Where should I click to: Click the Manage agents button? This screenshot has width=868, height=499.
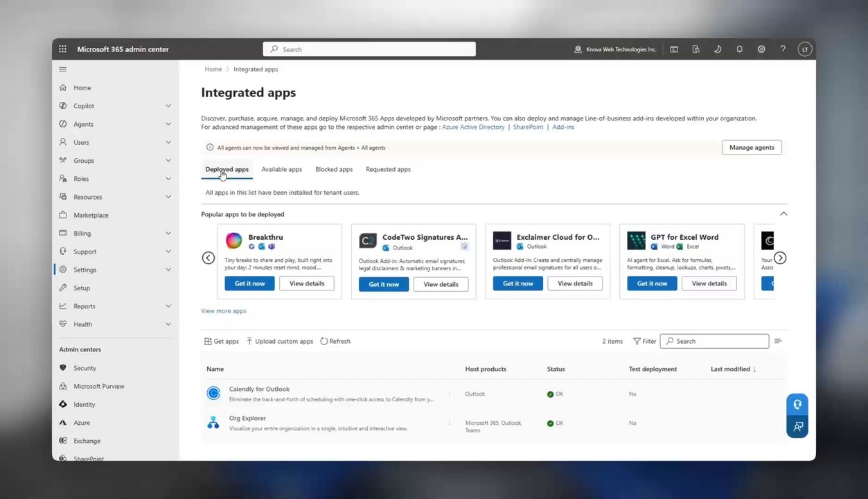[x=752, y=147]
